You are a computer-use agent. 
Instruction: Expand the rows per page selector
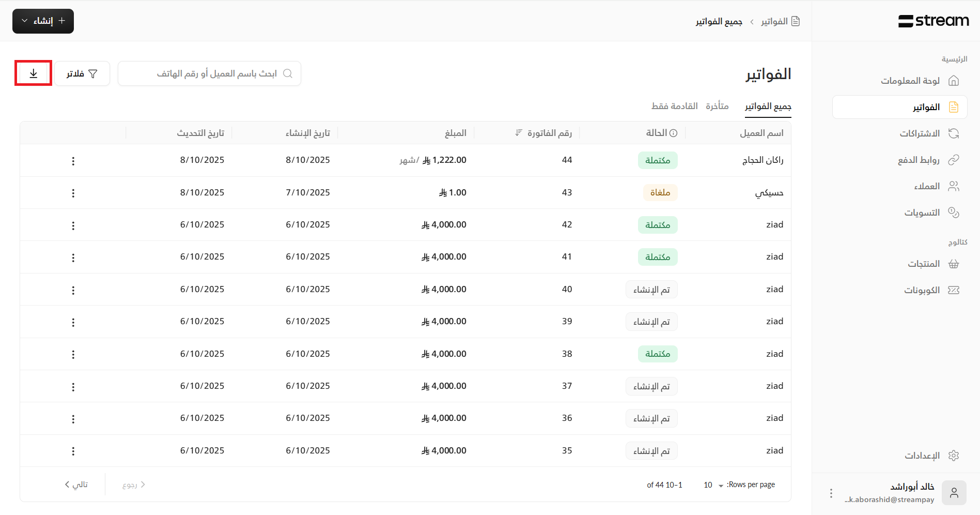713,485
